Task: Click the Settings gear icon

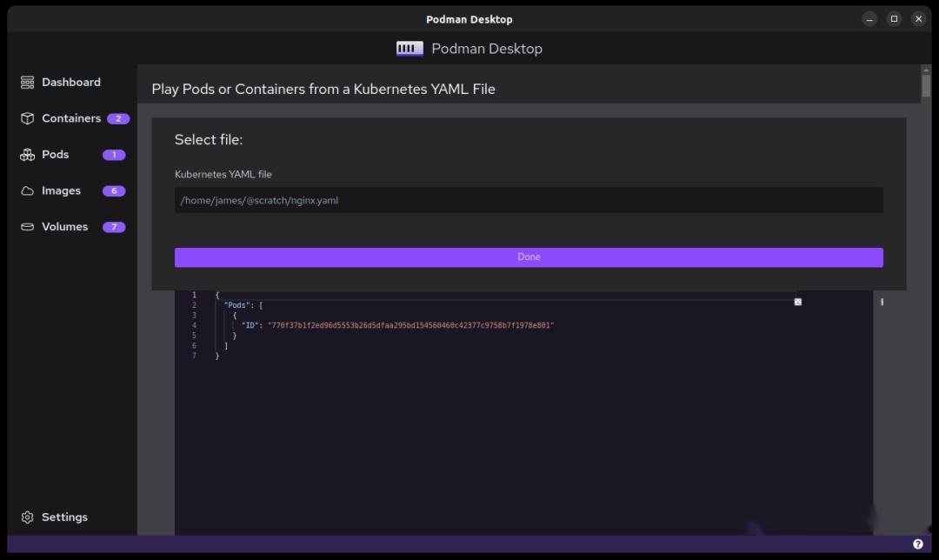Action: (x=25, y=517)
